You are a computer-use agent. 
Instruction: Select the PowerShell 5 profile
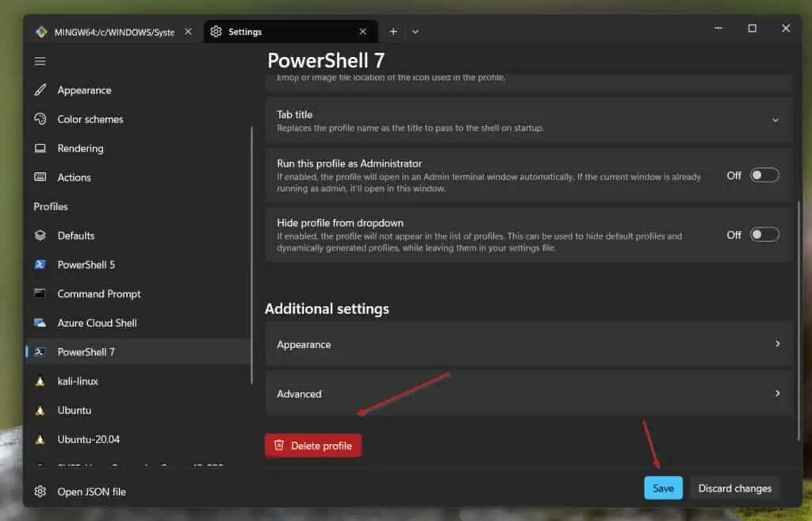click(x=138, y=265)
